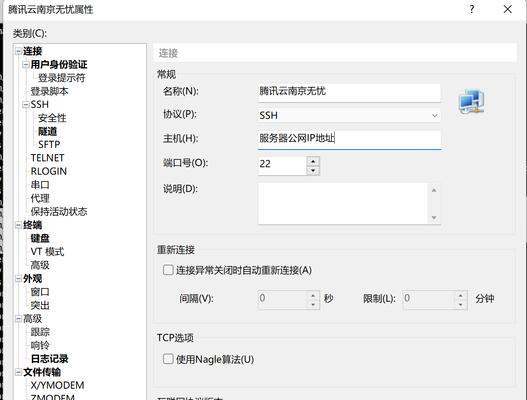Select RLOGIN in the category tree

tap(49, 171)
